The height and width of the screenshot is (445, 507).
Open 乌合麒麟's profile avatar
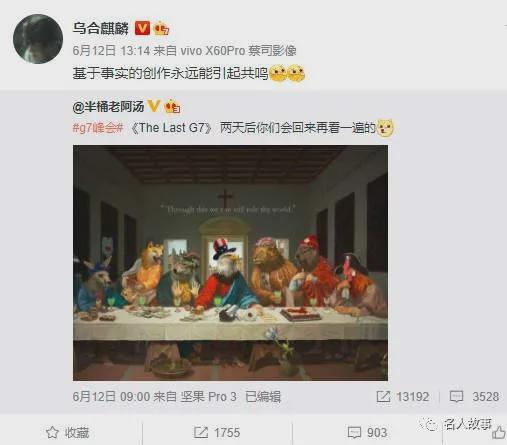(x=38, y=39)
